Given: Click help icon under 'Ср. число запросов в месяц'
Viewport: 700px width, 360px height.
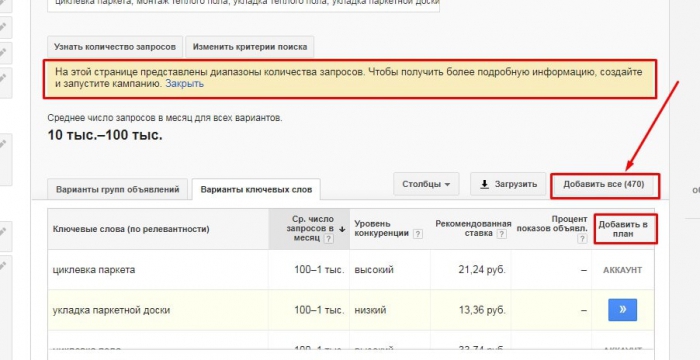Looking at the screenshot, I should (329, 239).
